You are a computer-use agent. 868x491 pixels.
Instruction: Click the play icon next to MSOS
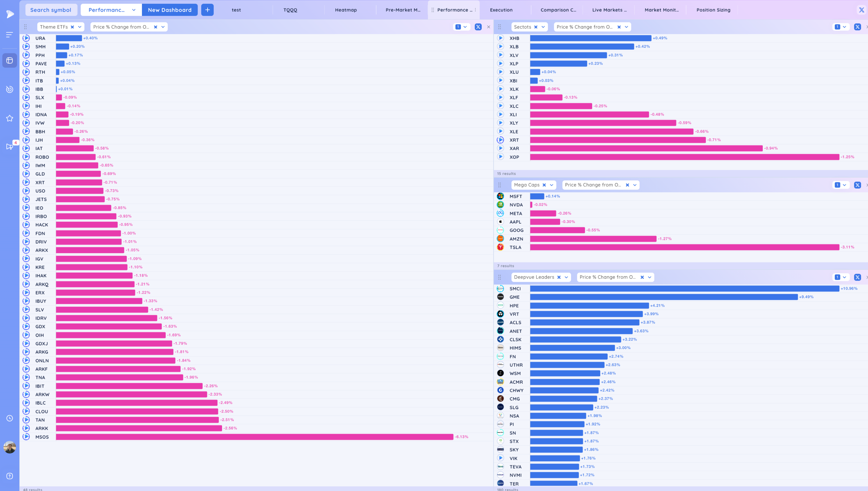[26, 437]
